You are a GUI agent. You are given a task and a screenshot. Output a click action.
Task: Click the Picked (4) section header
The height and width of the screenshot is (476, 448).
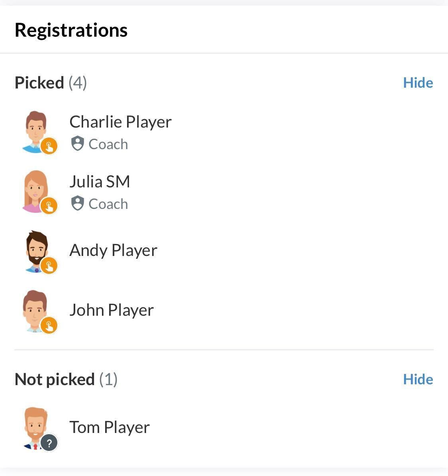click(x=51, y=83)
